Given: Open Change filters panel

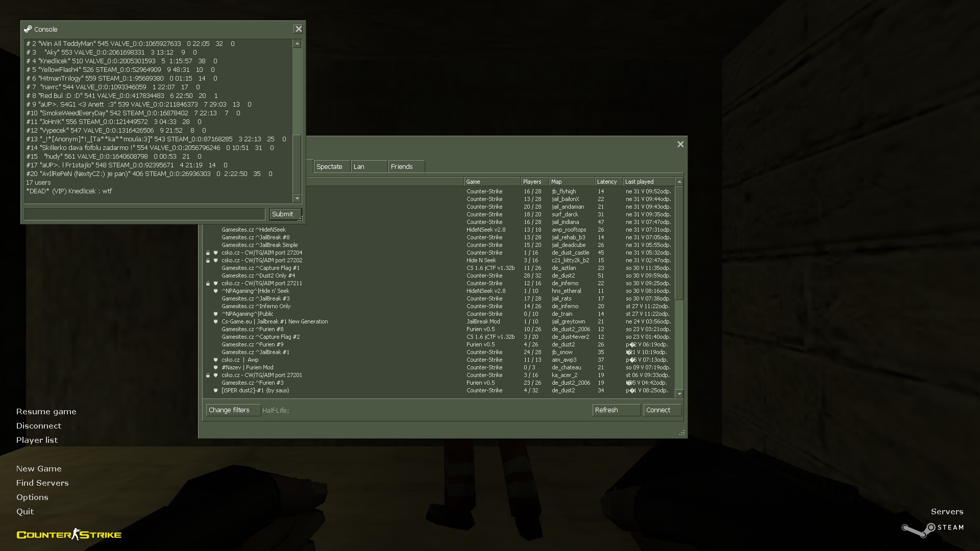Looking at the screenshot, I should click(x=233, y=410).
